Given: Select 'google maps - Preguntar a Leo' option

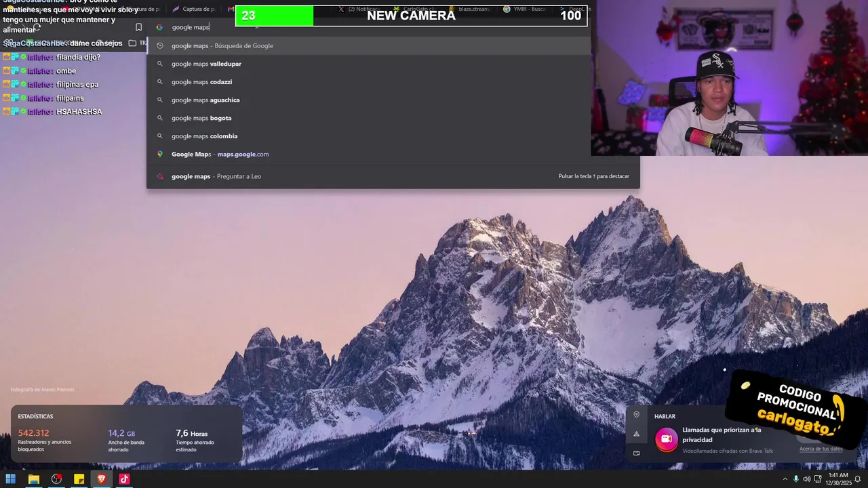Looking at the screenshot, I should tap(393, 176).
